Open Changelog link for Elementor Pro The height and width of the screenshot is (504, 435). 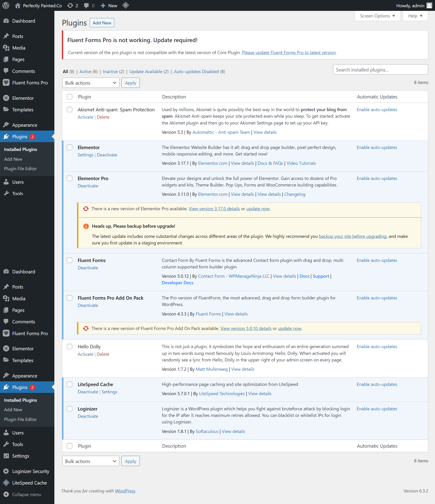coord(295,194)
